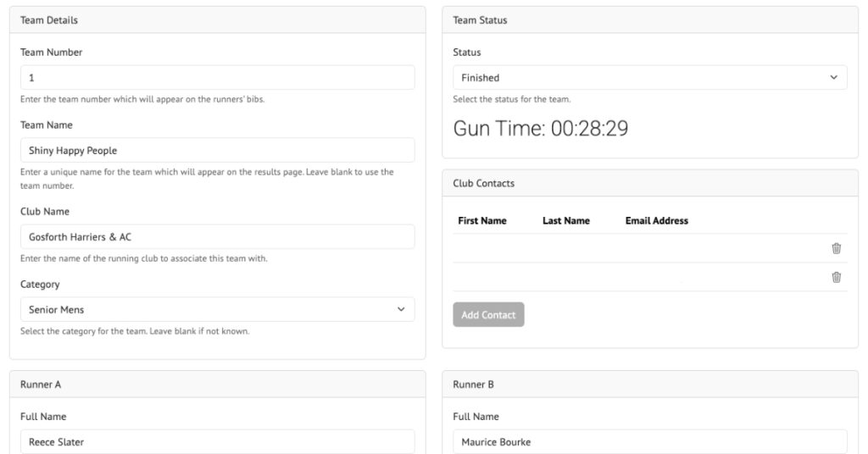Click the Runner B panel header

(x=650, y=385)
